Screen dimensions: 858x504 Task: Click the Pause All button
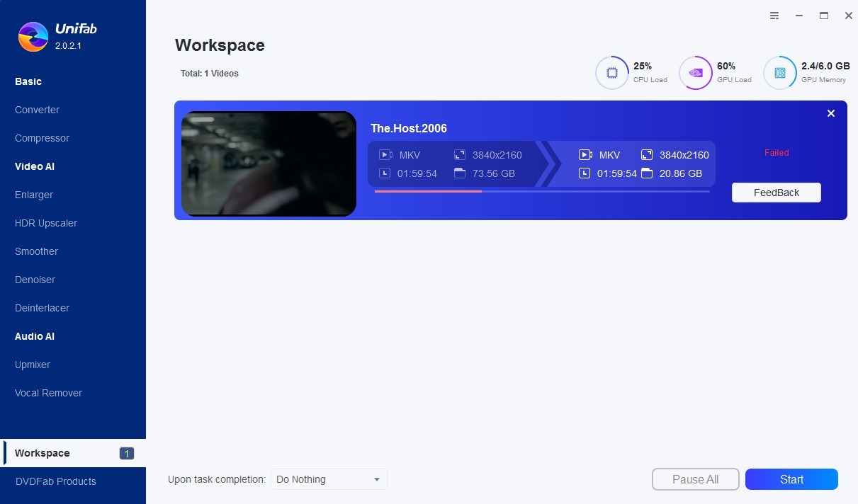(696, 479)
